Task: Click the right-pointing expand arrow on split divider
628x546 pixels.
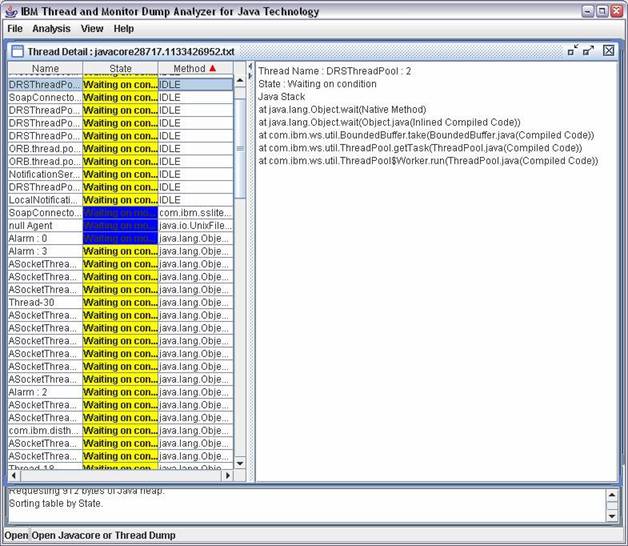Action: [x=250, y=76]
